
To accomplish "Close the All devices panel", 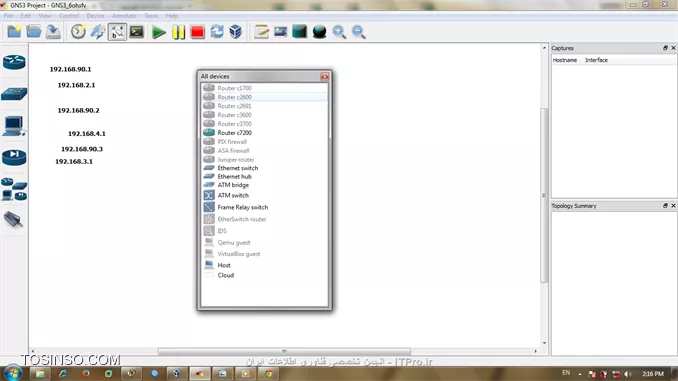I will [x=324, y=77].
